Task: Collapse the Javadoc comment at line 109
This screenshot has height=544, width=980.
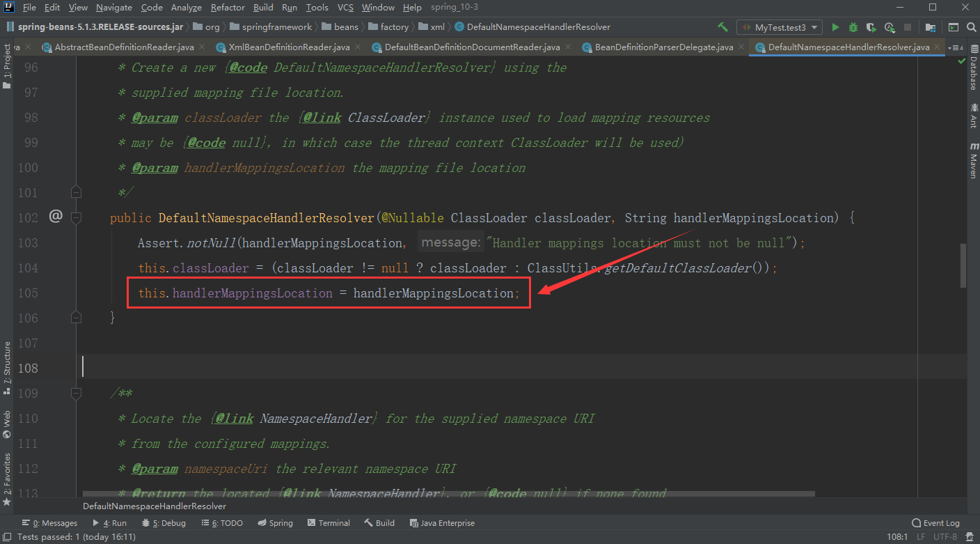Action: click(x=77, y=394)
